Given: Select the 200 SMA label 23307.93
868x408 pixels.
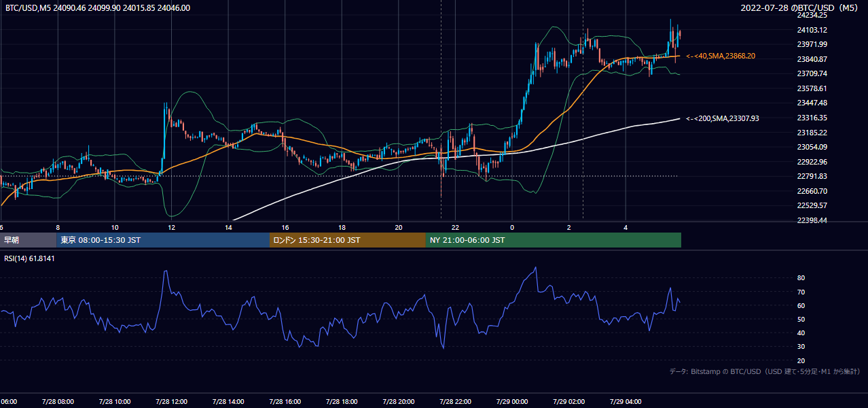Looking at the screenshot, I should tap(723, 118).
